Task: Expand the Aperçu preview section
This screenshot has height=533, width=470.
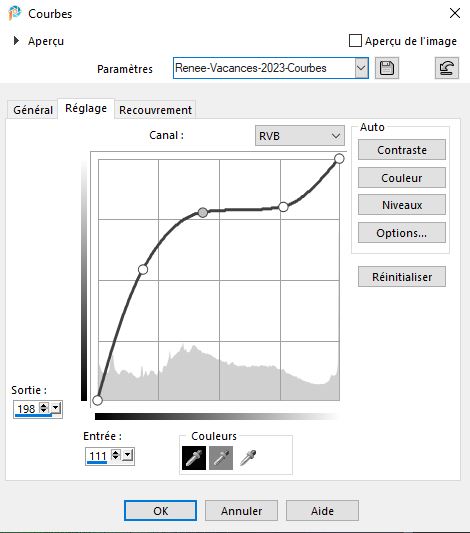Action: click(x=16, y=41)
